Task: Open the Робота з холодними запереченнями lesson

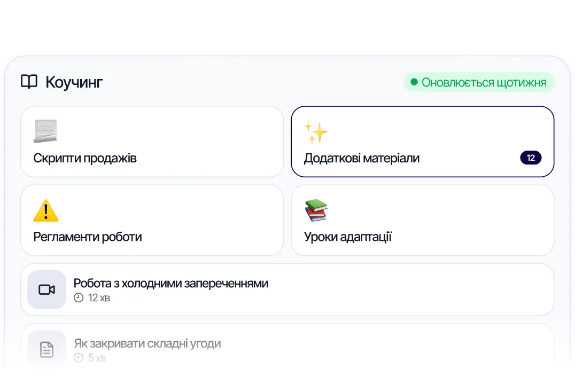Action: click(x=287, y=289)
